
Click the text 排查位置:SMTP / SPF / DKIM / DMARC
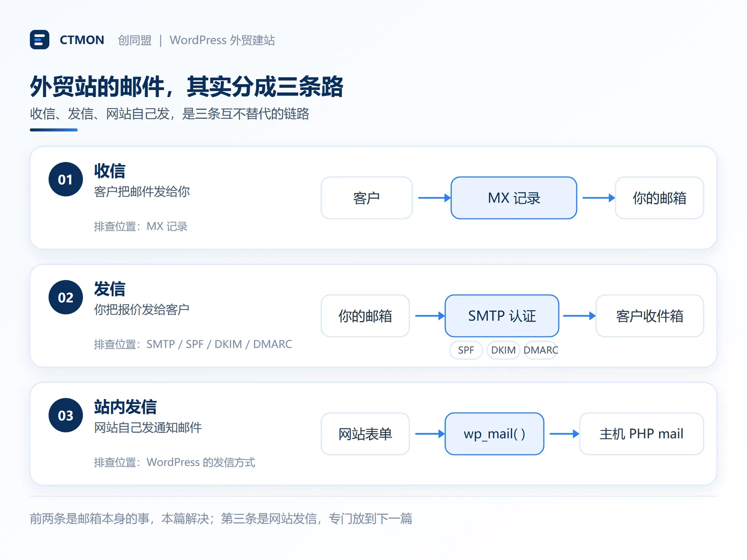coord(193,344)
